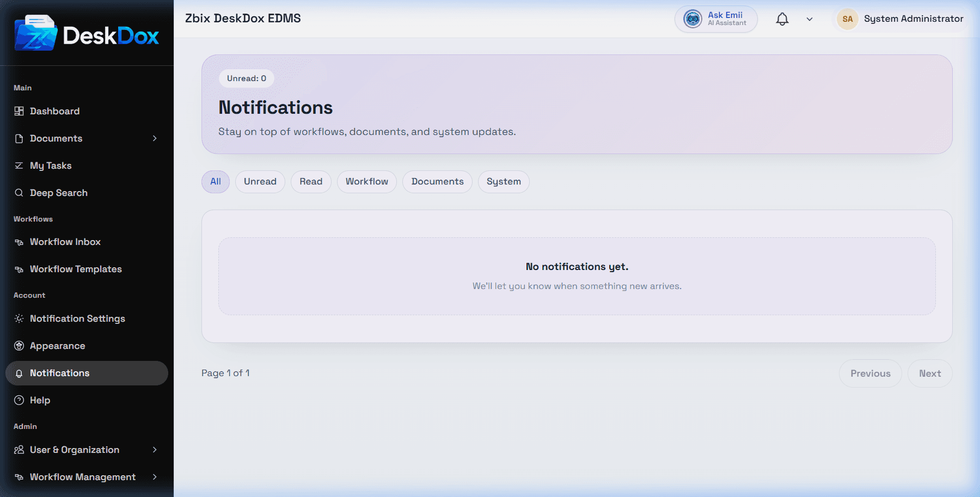
Task: Click the Next page button
Action: 930,373
